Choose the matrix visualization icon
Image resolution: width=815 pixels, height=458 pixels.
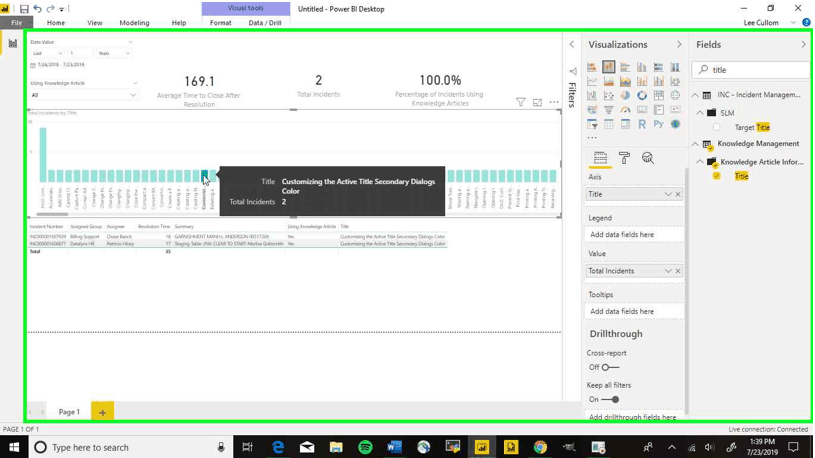coord(625,124)
